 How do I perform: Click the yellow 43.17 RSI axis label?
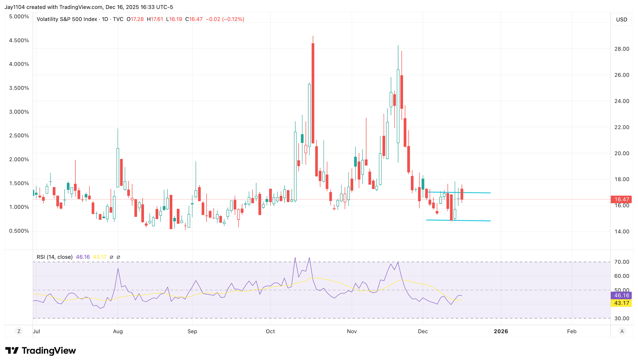tap(621, 303)
